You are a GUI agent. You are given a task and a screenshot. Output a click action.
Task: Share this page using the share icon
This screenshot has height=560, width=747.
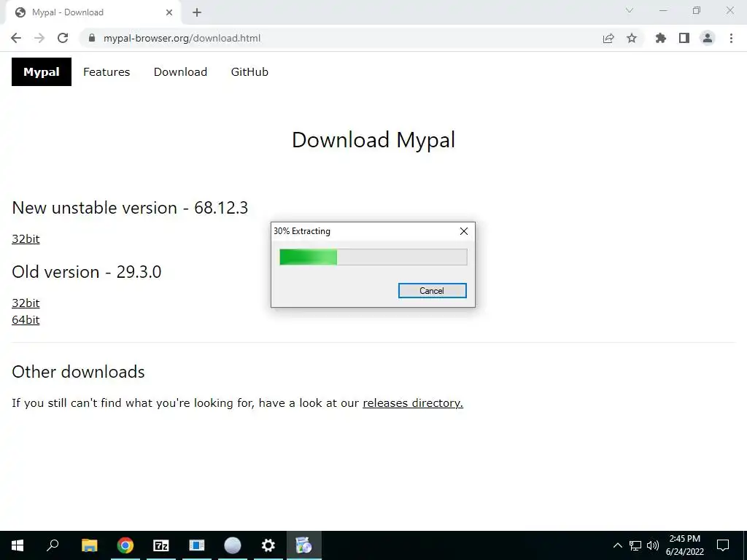[x=608, y=38]
